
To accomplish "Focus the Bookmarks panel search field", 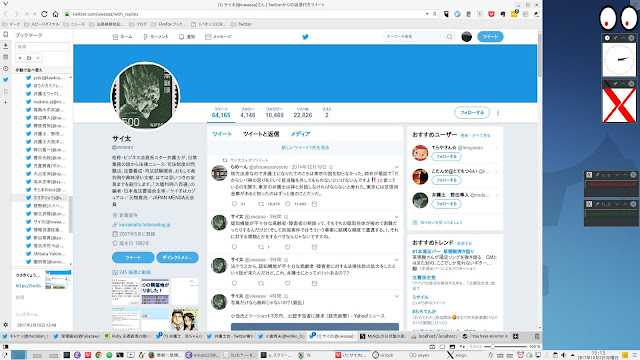I will [x=42, y=47].
